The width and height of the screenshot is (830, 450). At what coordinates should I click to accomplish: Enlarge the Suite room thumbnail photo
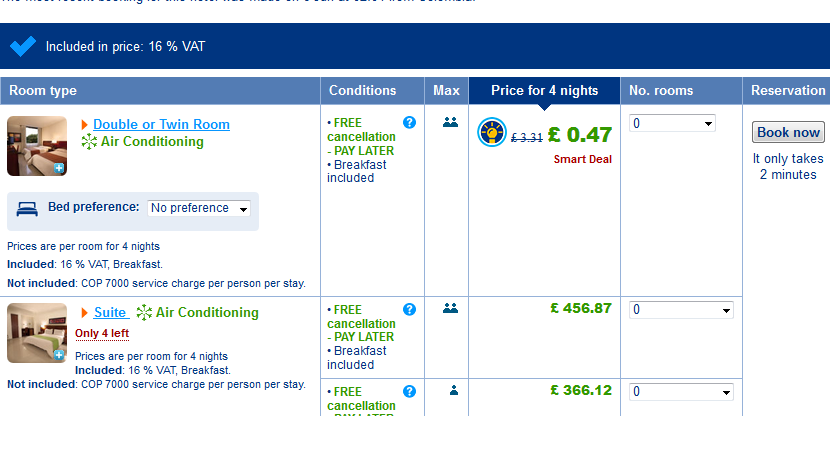(x=37, y=333)
